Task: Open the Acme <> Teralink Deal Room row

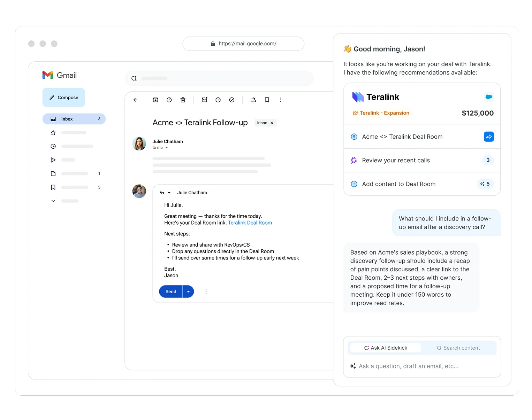Action: (422, 137)
